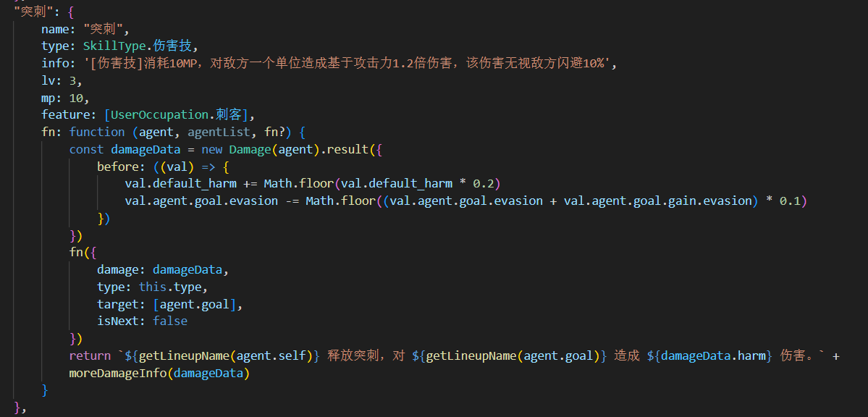Image resolution: width=868 pixels, height=417 pixels.
Task: Click the SkillType identifier
Action: click(110, 46)
